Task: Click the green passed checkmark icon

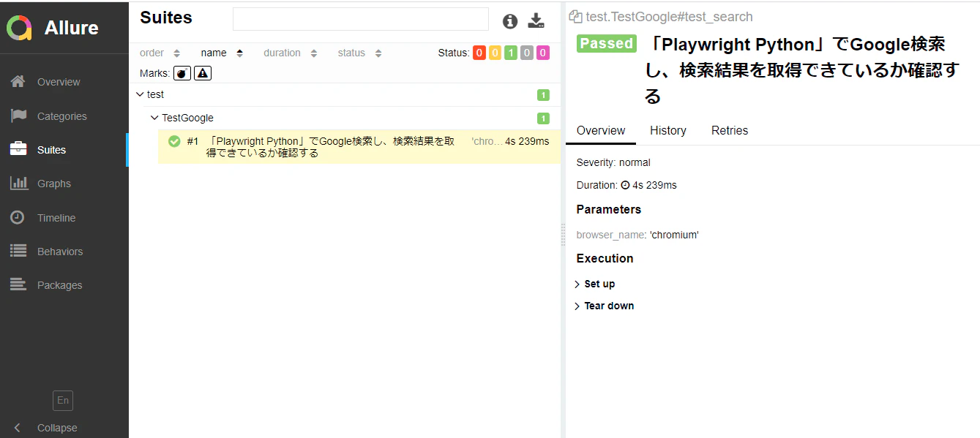Action: [174, 141]
